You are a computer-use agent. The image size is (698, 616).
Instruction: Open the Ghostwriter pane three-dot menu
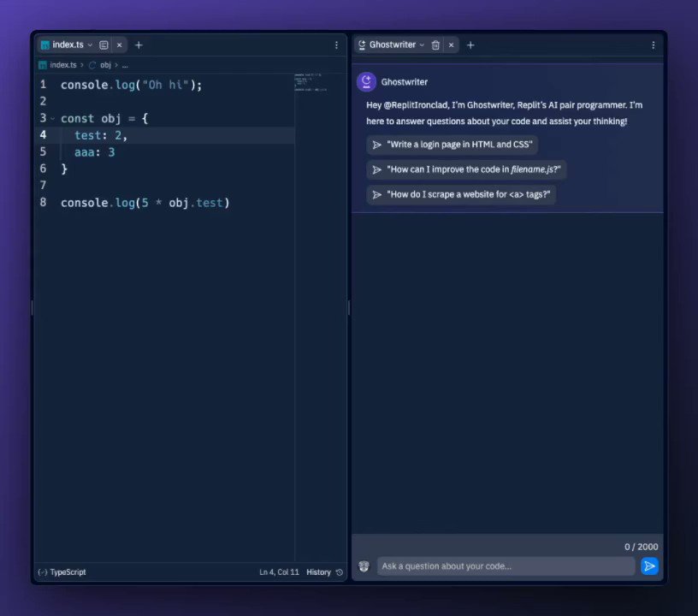[x=653, y=45]
